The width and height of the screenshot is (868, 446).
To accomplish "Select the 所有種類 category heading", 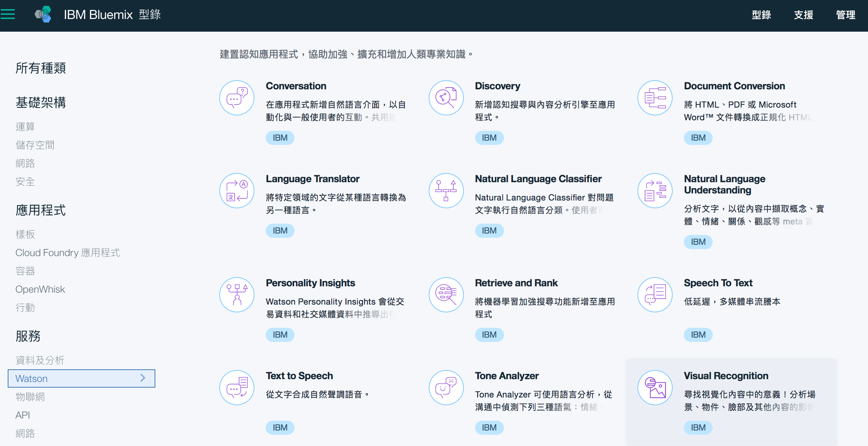I will (41, 68).
